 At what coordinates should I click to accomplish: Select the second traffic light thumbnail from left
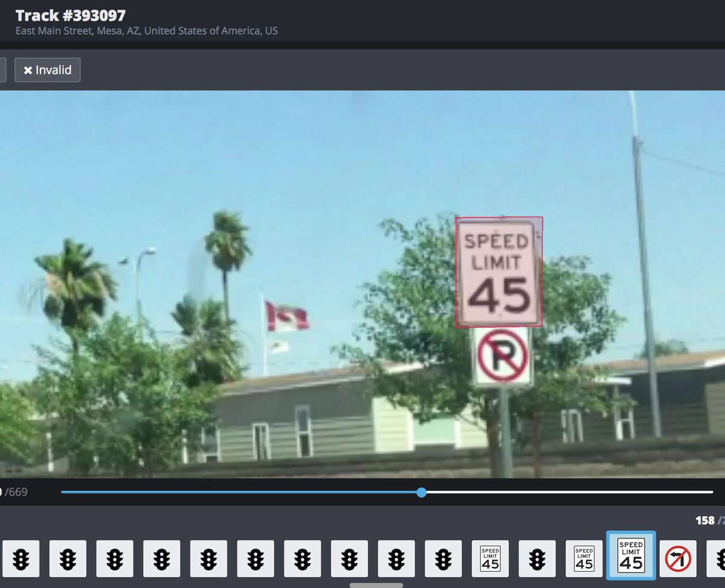pyautogui.click(x=69, y=558)
